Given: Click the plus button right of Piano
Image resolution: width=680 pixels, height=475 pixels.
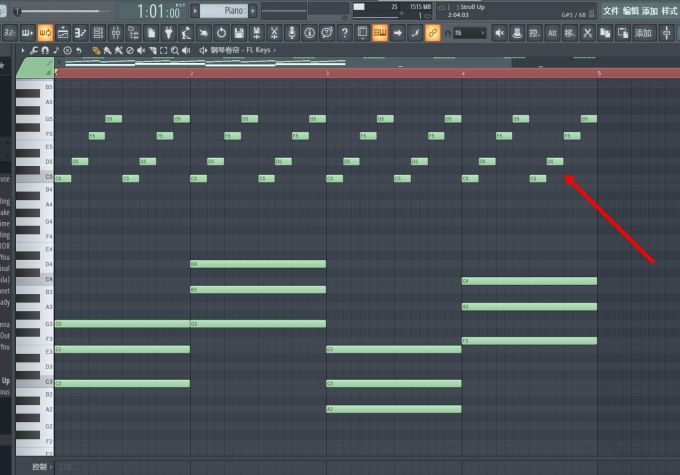Looking at the screenshot, I should pos(253,11).
